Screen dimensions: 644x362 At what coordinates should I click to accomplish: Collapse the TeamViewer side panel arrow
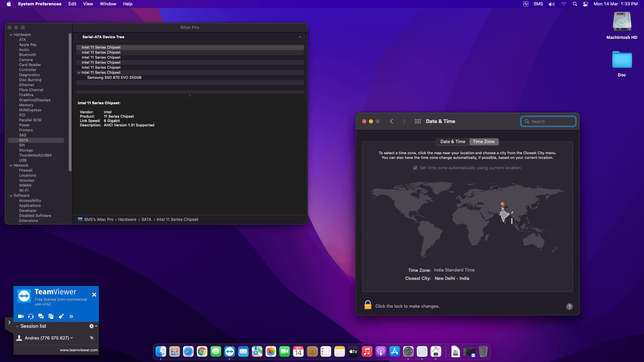[9, 322]
